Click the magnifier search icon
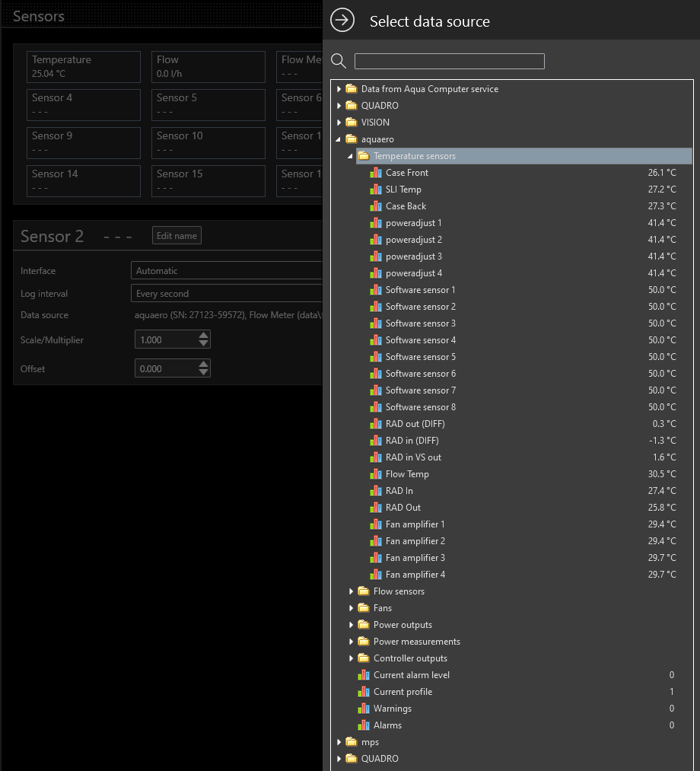Image resolution: width=700 pixels, height=771 pixels. [x=339, y=61]
